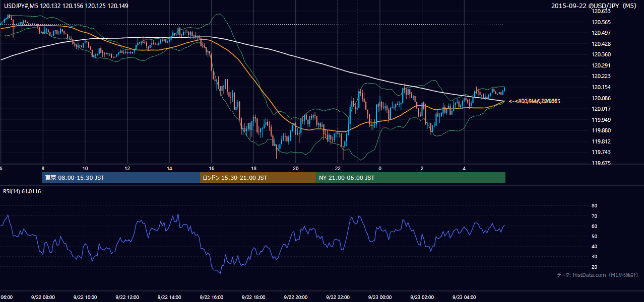The image size is (644, 302).
Task: Click price axis label 120.291
Action: [x=602, y=65]
